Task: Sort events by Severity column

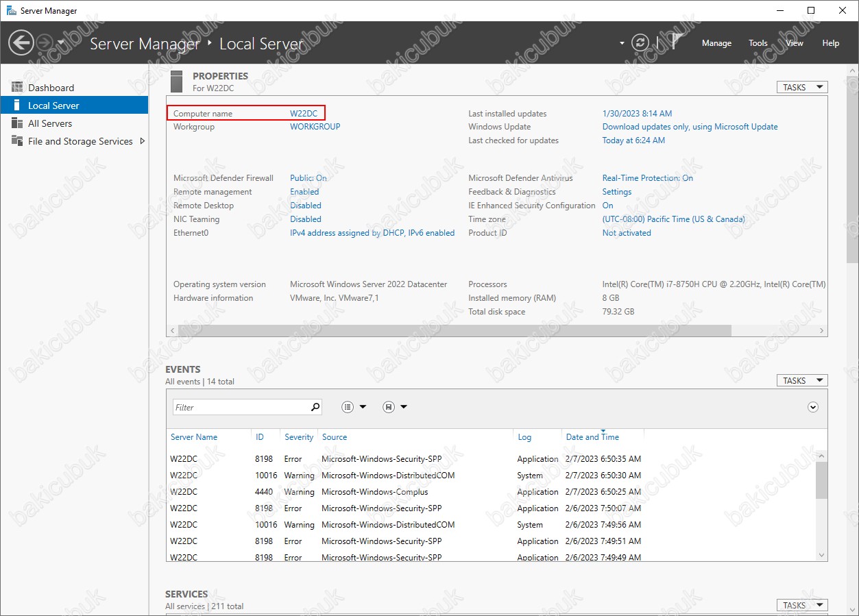Action: click(299, 437)
